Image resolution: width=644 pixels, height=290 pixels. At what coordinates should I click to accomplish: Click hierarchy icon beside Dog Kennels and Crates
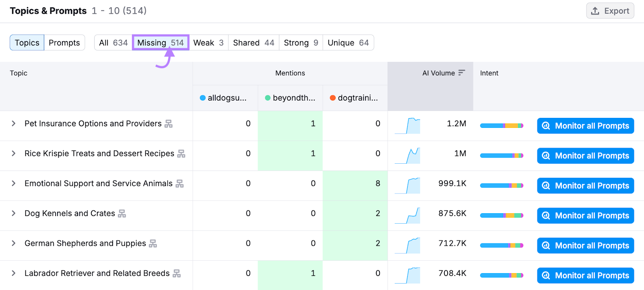(122, 214)
